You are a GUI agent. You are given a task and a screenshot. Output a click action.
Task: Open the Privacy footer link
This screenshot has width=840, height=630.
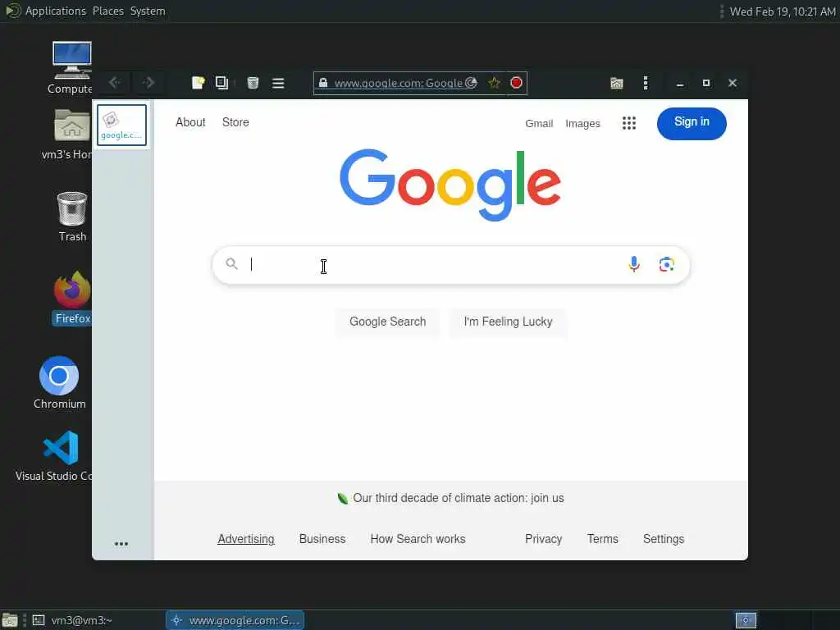pos(543,539)
